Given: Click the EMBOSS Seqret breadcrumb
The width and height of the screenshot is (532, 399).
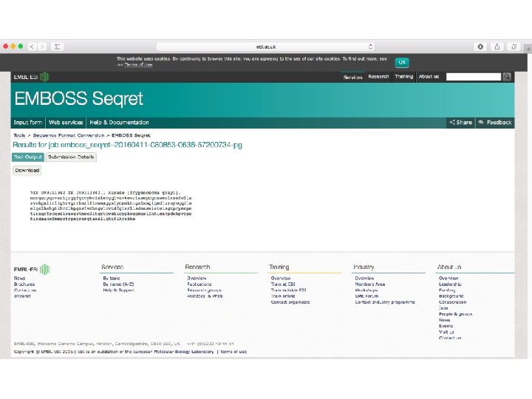Looking at the screenshot, I should pos(131,135).
